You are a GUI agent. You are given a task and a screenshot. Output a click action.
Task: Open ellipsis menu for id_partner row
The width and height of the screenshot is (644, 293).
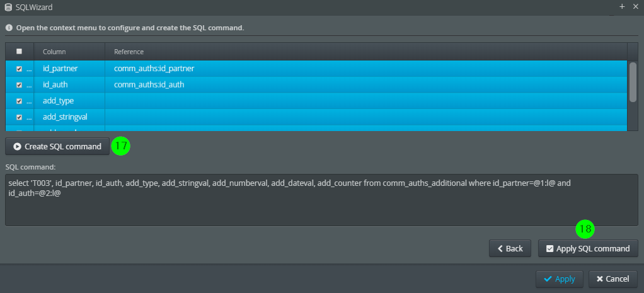pyautogui.click(x=29, y=69)
